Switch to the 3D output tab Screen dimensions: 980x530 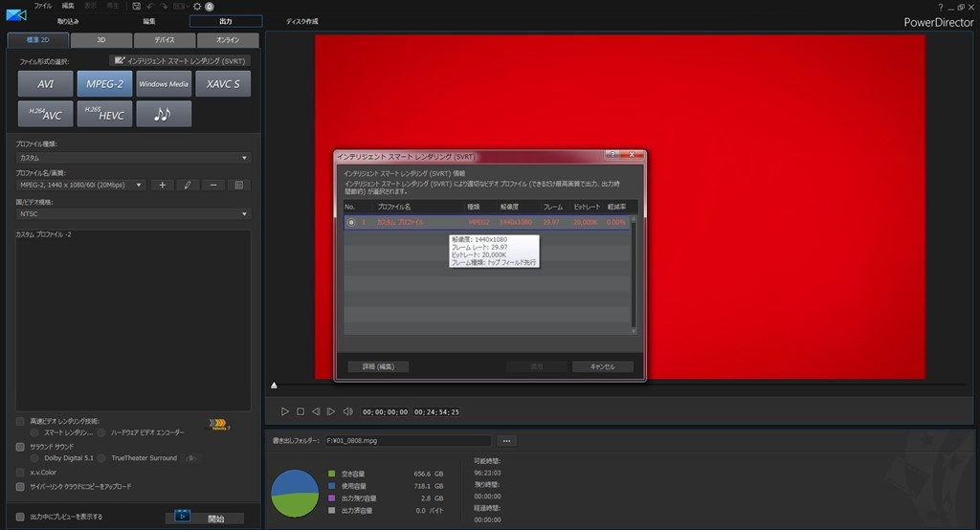pyautogui.click(x=101, y=40)
